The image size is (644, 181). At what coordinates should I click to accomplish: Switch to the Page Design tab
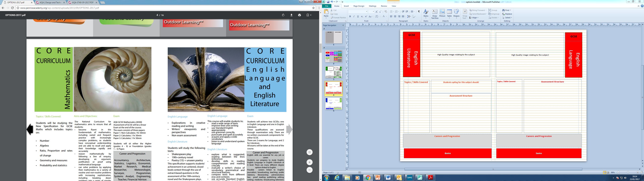click(359, 6)
